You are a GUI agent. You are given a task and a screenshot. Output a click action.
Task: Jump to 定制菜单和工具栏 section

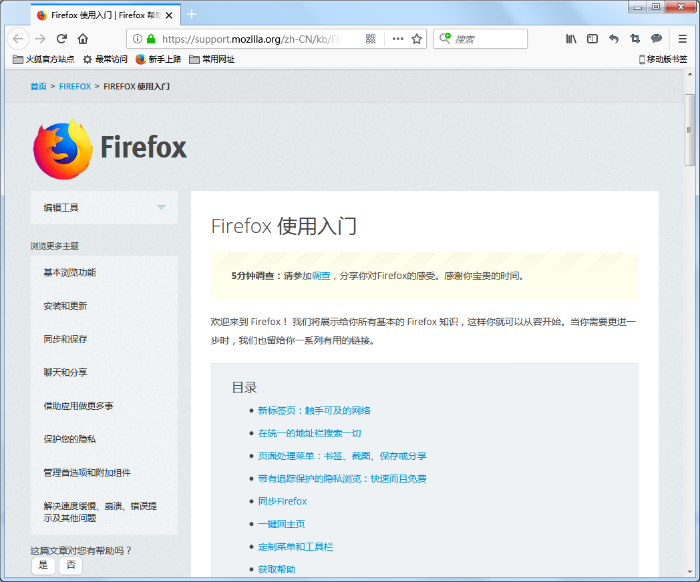coord(296,547)
